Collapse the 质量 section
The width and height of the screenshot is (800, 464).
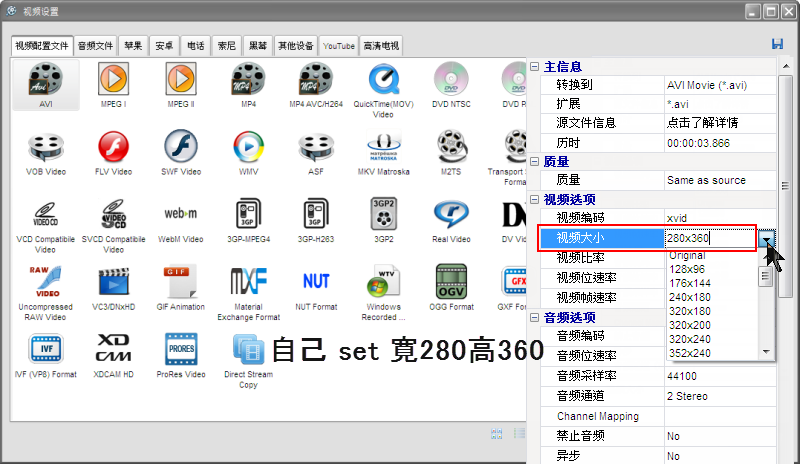pyautogui.click(x=535, y=162)
